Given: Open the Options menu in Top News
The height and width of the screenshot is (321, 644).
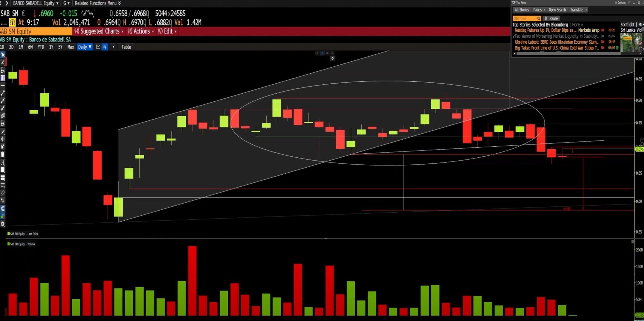Looking at the screenshot, I should click(x=620, y=3).
